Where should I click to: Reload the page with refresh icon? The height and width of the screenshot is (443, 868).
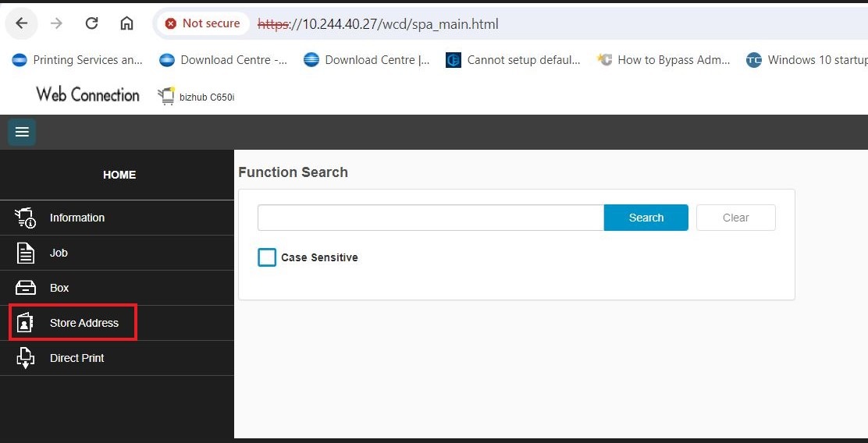tap(91, 23)
